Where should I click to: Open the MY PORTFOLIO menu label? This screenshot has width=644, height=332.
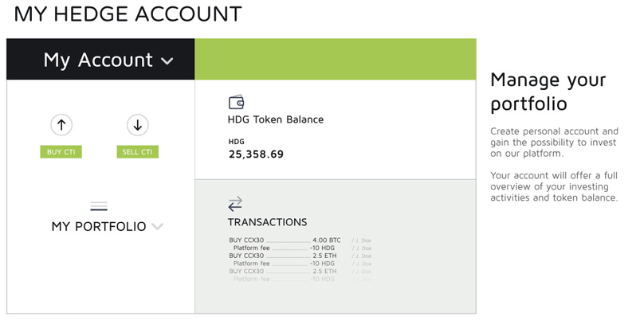click(x=99, y=227)
